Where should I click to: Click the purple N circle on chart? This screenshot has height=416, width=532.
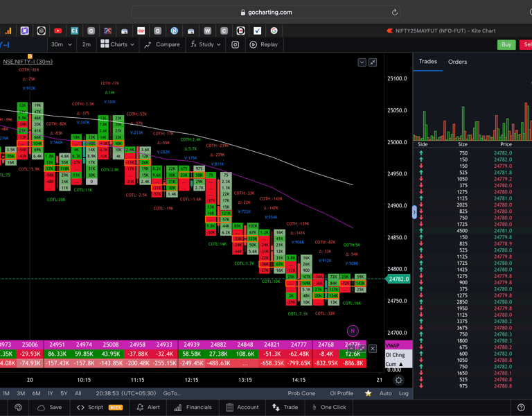click(353, 331)
